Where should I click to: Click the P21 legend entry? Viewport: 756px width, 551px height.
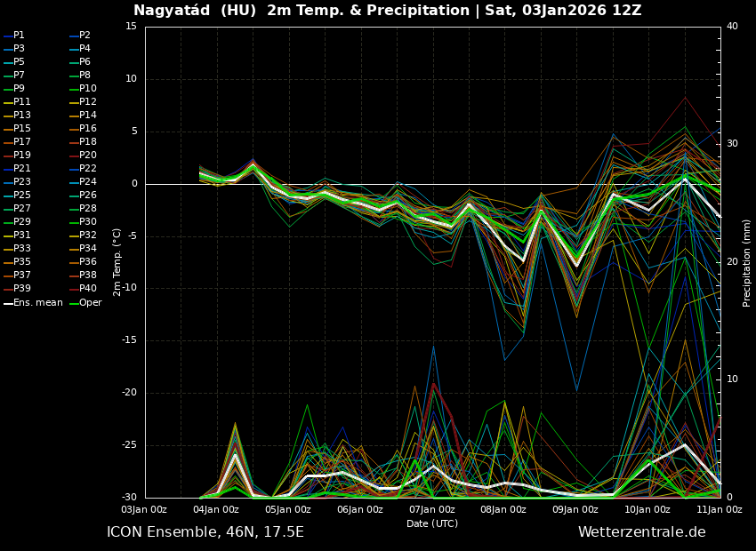21,169
